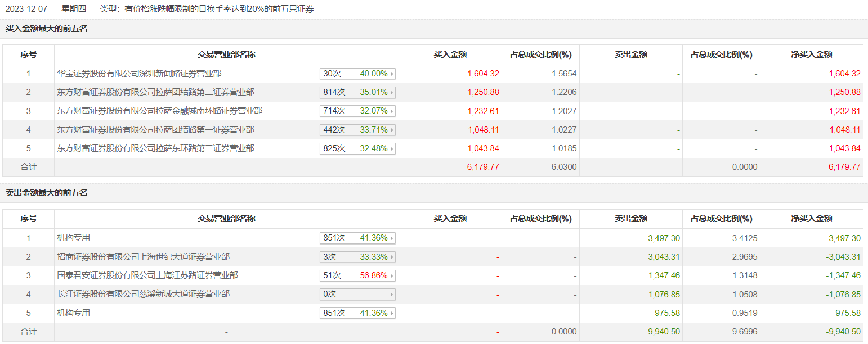Open 长江证券慈溪新城大道证券营业部 link

pos(143,295)
